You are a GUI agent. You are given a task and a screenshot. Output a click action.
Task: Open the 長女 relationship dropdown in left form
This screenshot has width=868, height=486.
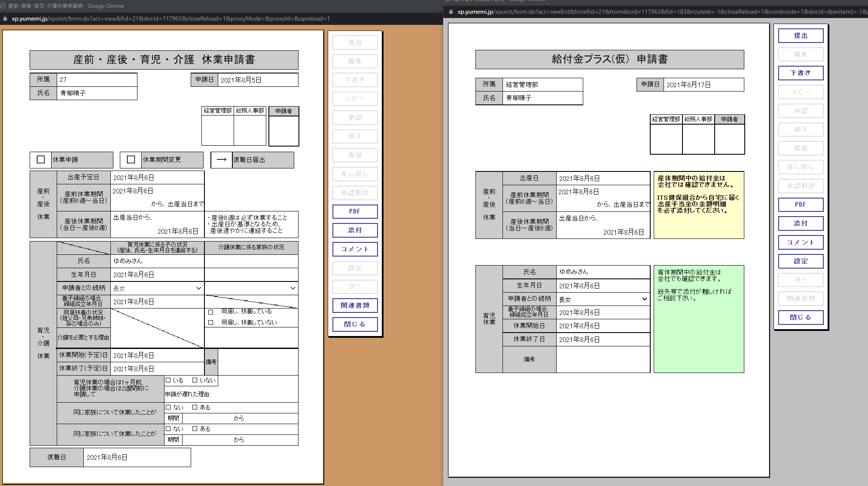pos(157,288)
